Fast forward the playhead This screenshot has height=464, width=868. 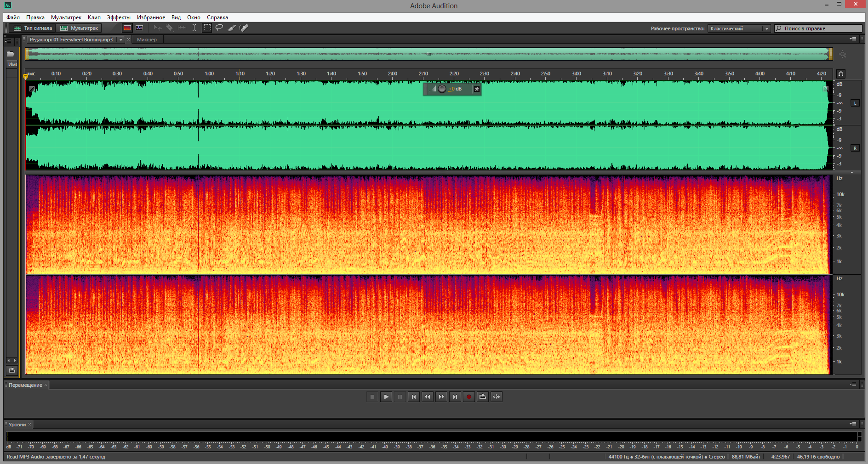click(x=441, y=396)
